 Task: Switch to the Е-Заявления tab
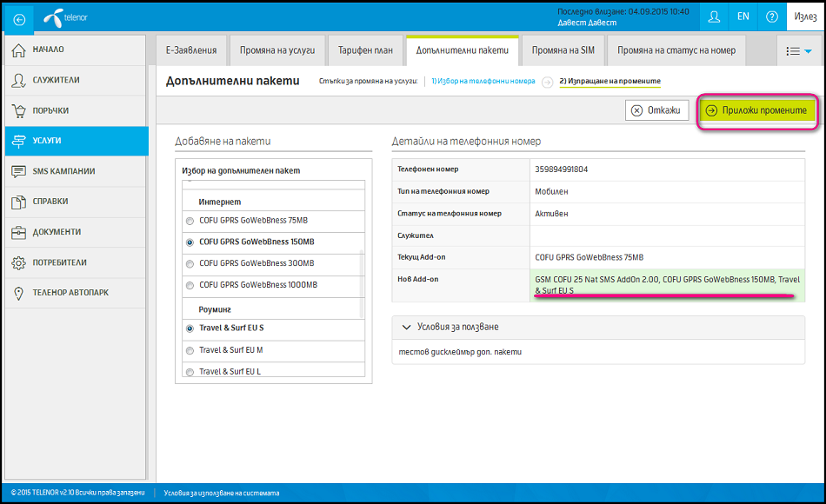click(x=191, y=50)
